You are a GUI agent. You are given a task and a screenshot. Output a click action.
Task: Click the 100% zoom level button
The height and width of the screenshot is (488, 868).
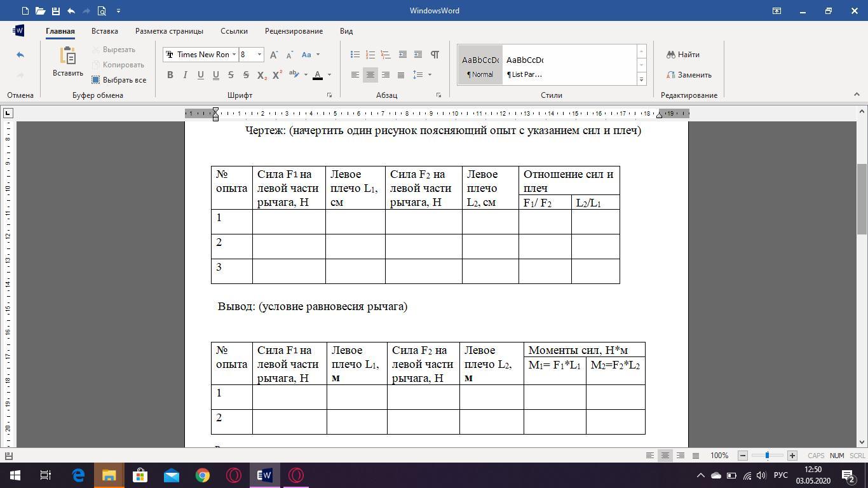coord(719,456)
